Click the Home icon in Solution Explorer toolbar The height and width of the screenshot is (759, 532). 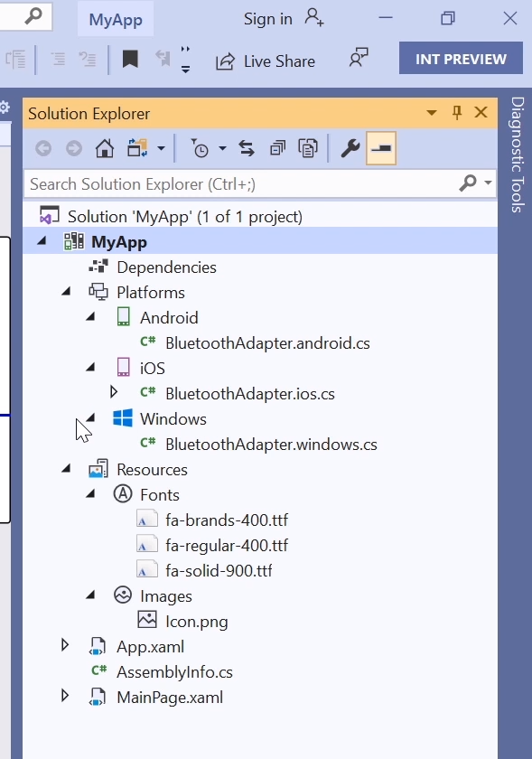click(105, 148)
